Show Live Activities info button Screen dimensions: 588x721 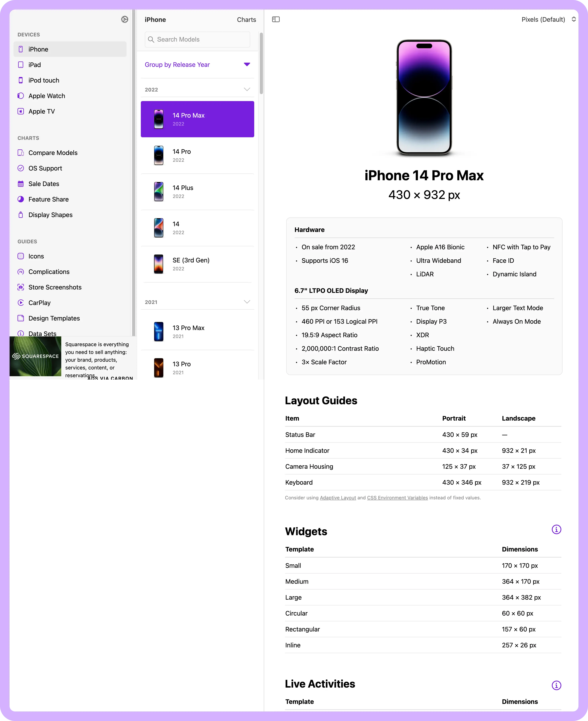coord(556,685)
